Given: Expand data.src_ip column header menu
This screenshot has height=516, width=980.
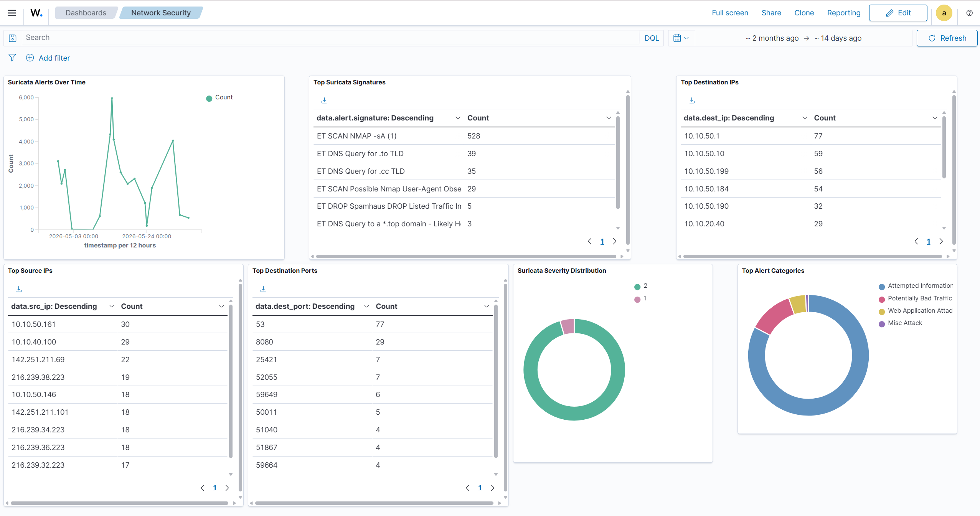Looking at the screenshot, I should [x=112, y=307].
